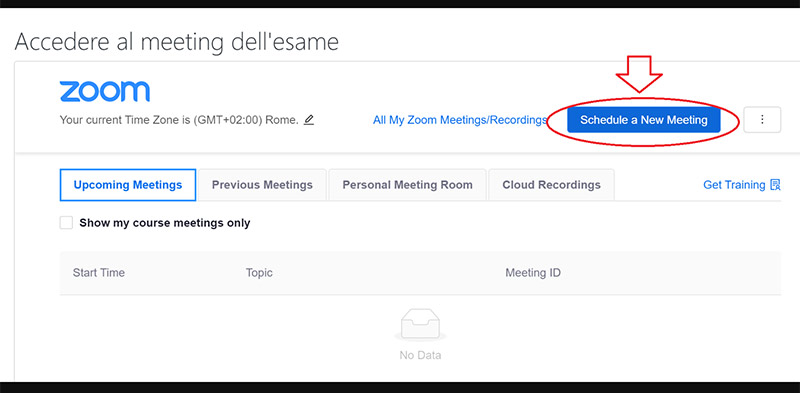
Task: Open the Personal Meeting Room tab
Action: 407,185
